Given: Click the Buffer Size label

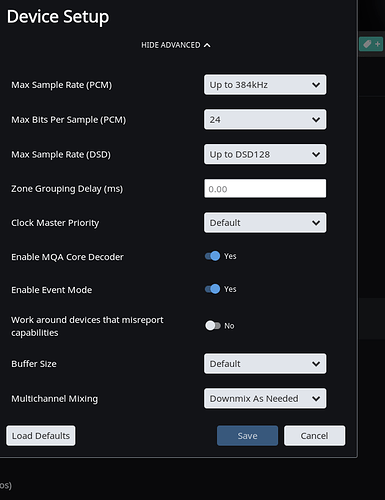Looking at the screenshot, I should click(34, 364).
